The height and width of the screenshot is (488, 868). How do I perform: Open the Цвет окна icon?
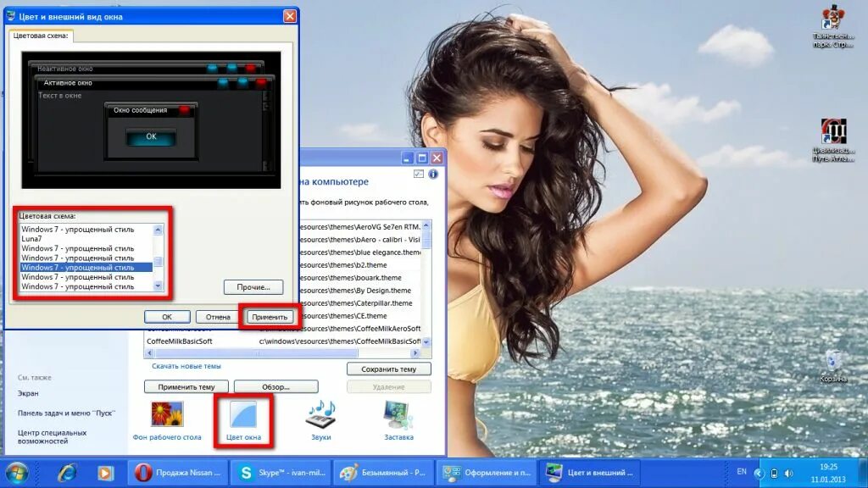[x=243, y=420]
